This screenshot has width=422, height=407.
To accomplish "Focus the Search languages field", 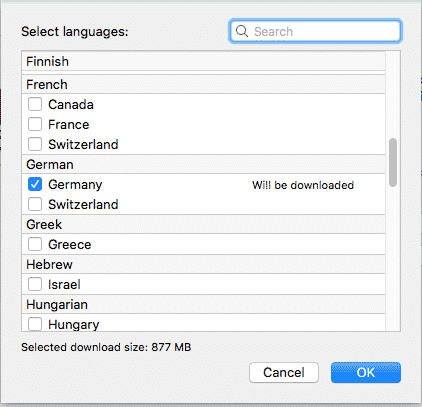I will tap(315, 31).
